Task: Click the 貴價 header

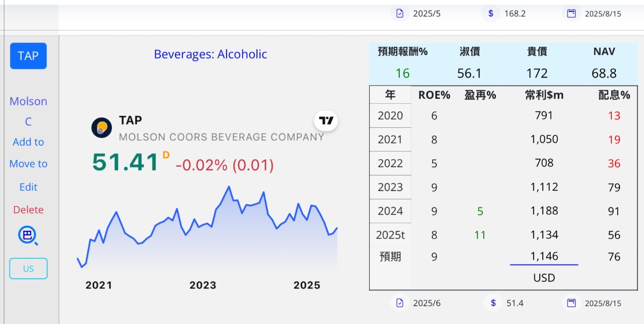Action: [537, 52]
